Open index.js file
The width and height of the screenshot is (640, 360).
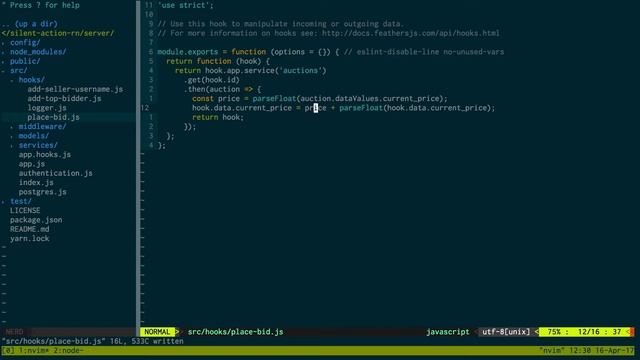(36, 182)
